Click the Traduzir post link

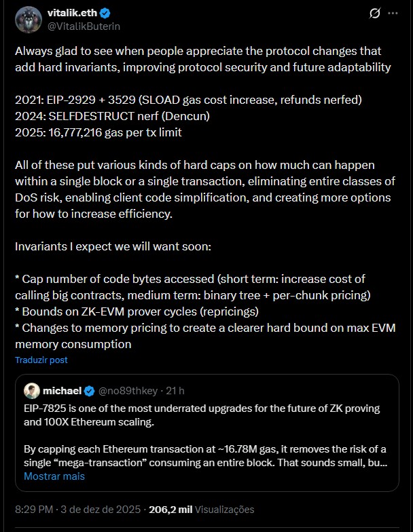(41, 360)
